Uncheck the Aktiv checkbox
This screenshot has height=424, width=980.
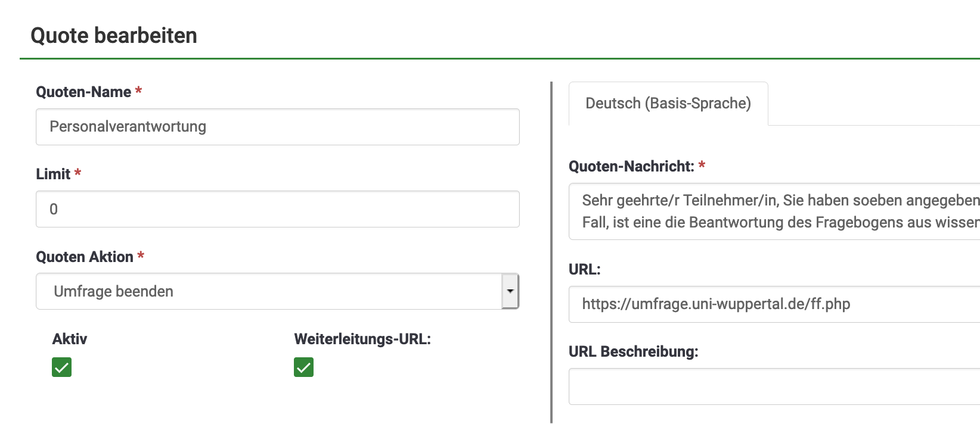click(62, 367)
